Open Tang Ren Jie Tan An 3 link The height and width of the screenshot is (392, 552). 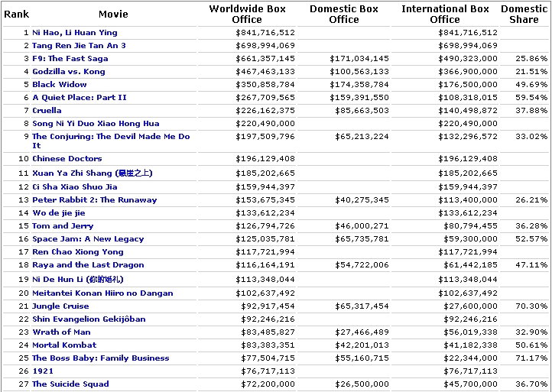tap(79, 46)
